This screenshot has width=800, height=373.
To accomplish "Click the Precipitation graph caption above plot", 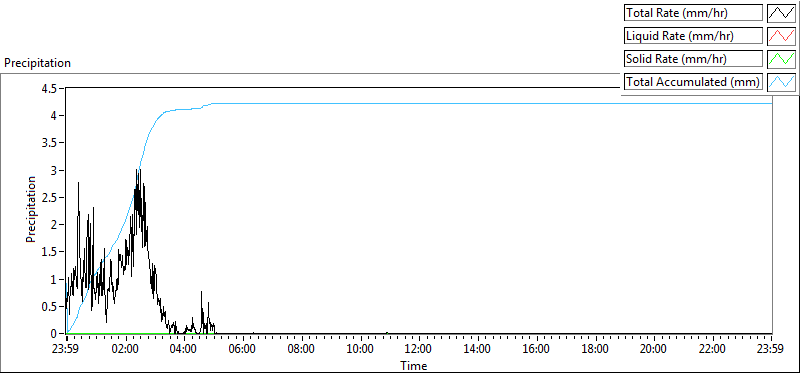I will [37, 63].
